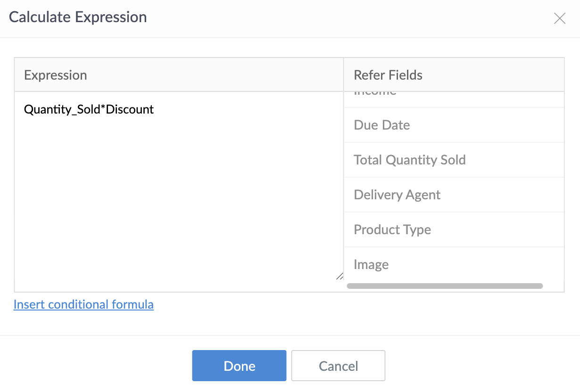Screen dimensions: 580x392
Task: Click the Expression column header
Action: (56, 75)
